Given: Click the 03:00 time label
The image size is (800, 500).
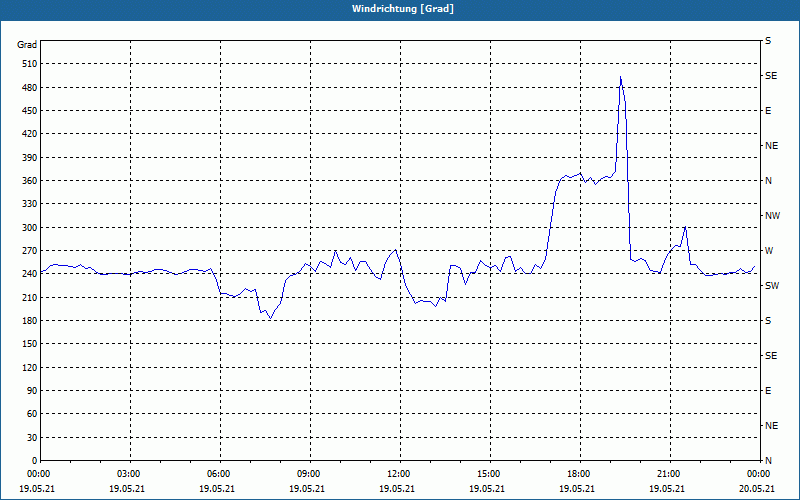Looking at the screenshot, I should [x=131, y=474].
